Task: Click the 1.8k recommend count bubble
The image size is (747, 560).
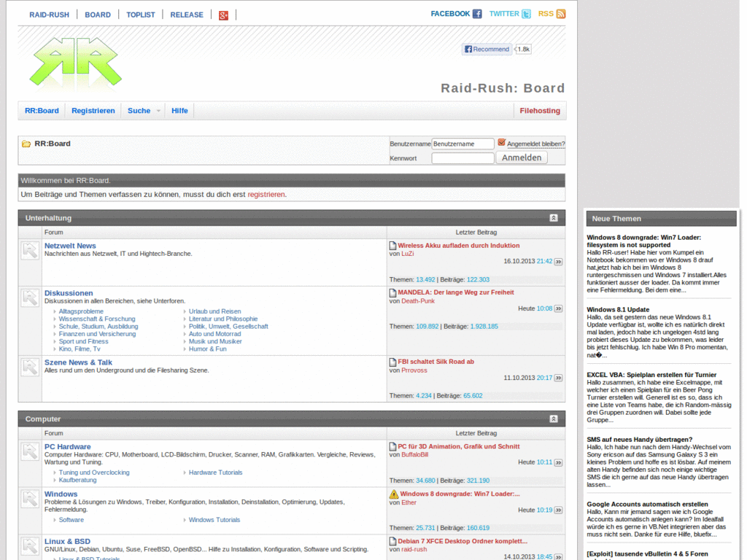Action: 523,49
